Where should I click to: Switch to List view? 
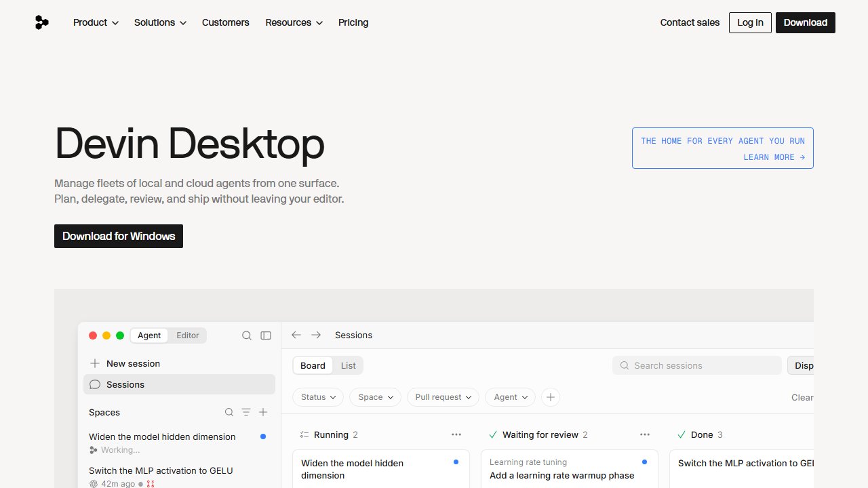pyautogui.click(x=349, y=365)
